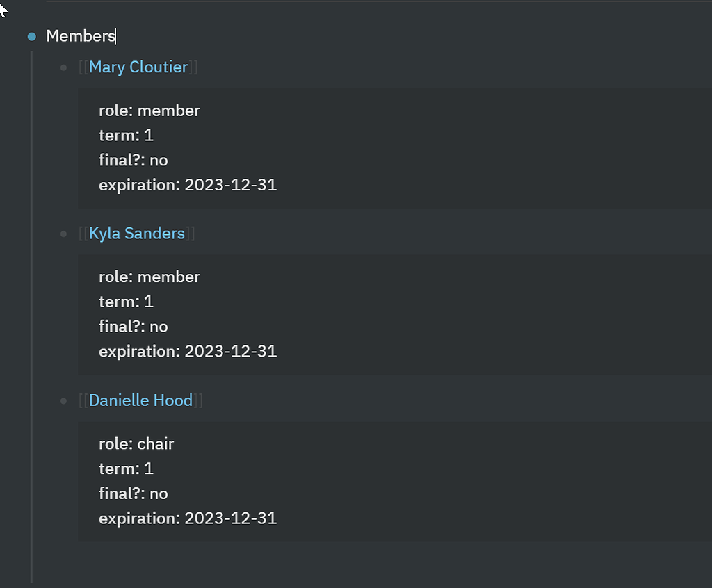This screenshot has height=588, width=712.
Task: Open the Mary Cloutier page link
Action: [138, 67]
